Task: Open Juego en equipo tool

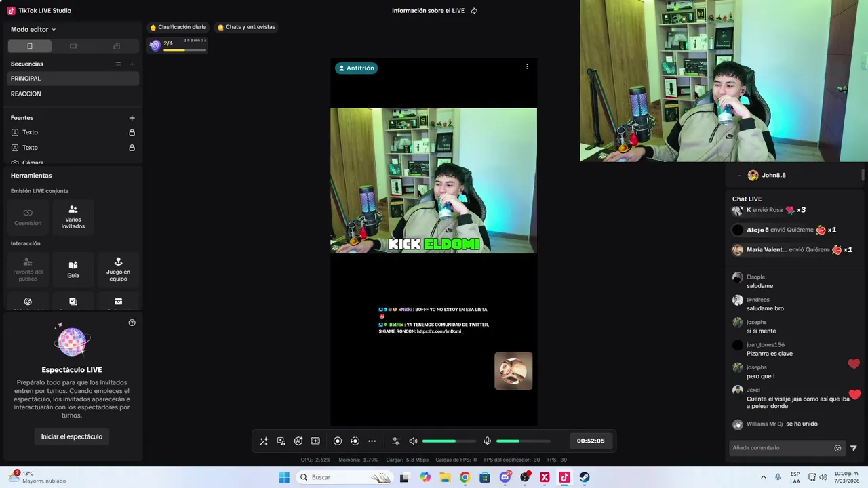Action: [118, 269]
